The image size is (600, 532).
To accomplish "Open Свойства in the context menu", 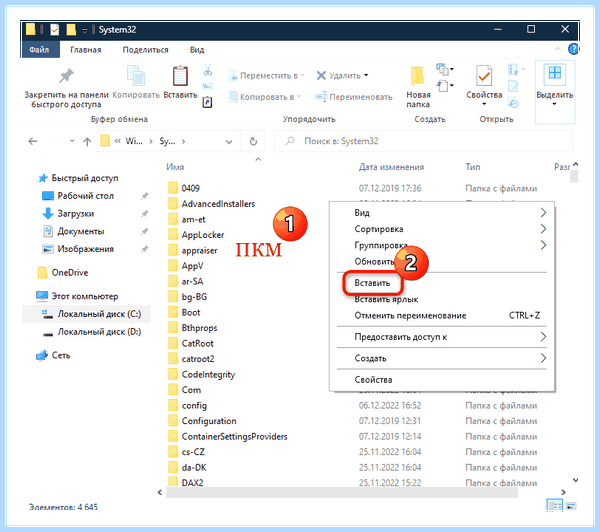I will [373, 380].
